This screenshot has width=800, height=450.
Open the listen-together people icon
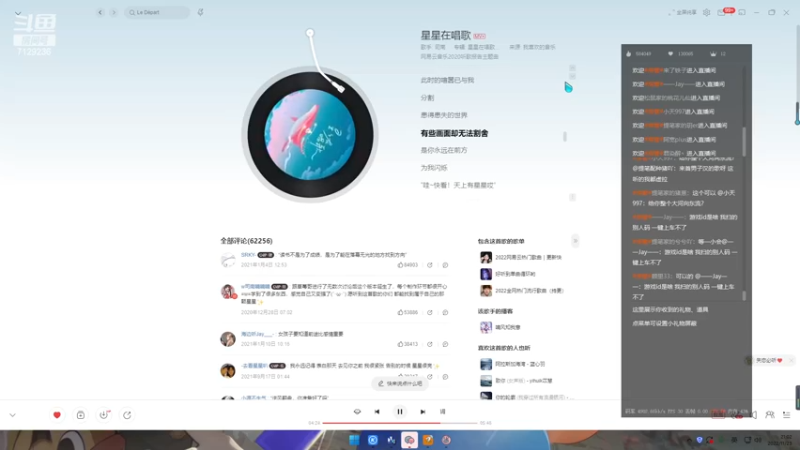[x=770, y=415]
